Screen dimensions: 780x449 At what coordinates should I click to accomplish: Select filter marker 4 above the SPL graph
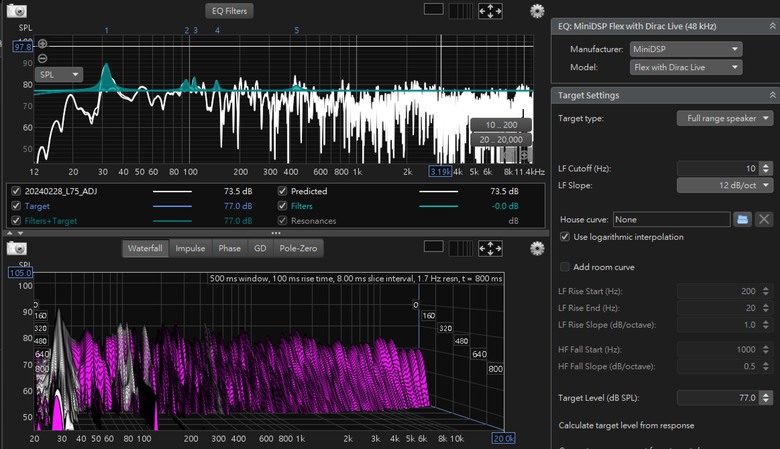[217, 30]
